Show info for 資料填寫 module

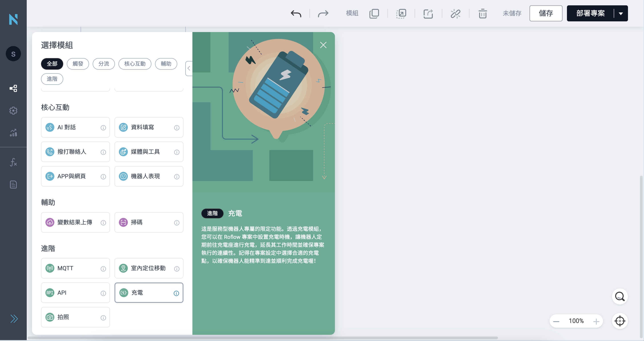[x=177, y=128]
